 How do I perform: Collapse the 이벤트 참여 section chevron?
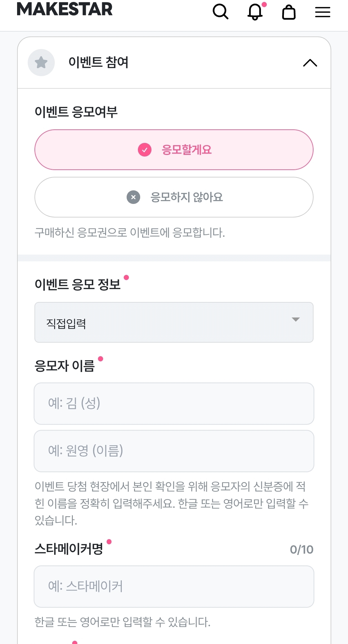click(310, 63)
